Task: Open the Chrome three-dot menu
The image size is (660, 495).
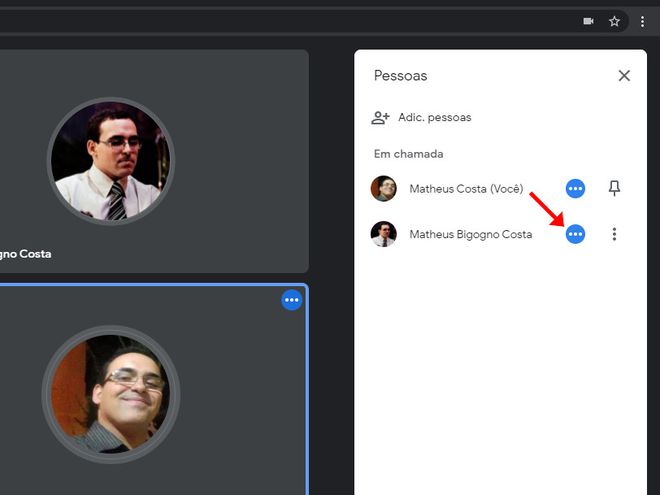Action: click(642, 21)
